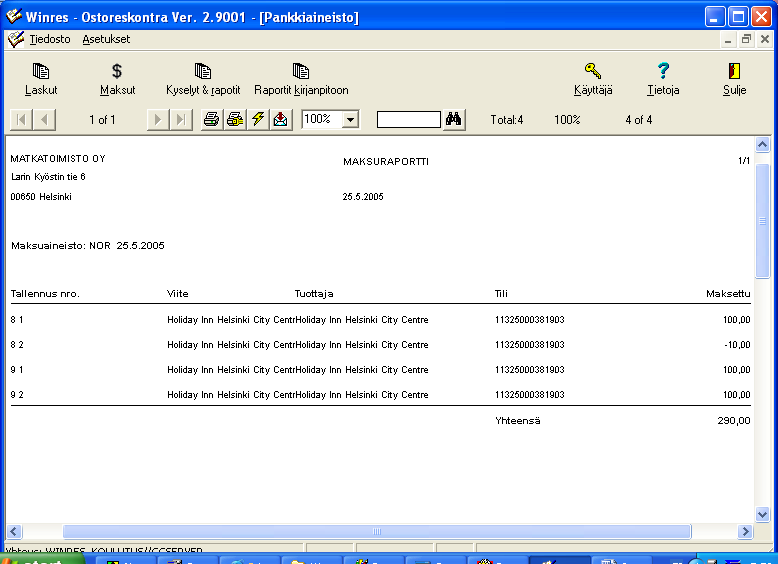
Task: Open the zoom level dropdown arrow
Action: (x=350, y=120)
